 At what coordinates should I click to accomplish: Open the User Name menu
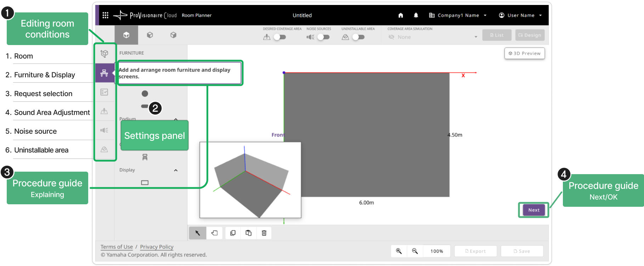click(x=520, y=15)
